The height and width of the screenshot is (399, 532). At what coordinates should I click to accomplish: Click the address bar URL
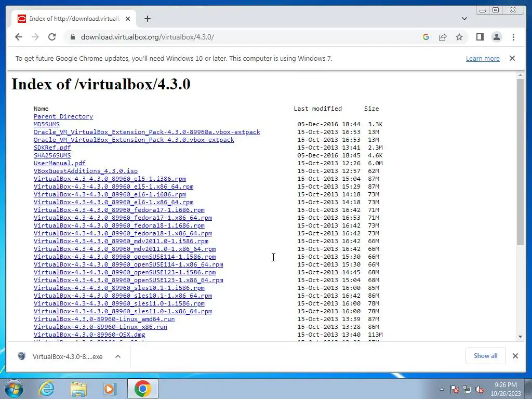(x=147, y=37)
